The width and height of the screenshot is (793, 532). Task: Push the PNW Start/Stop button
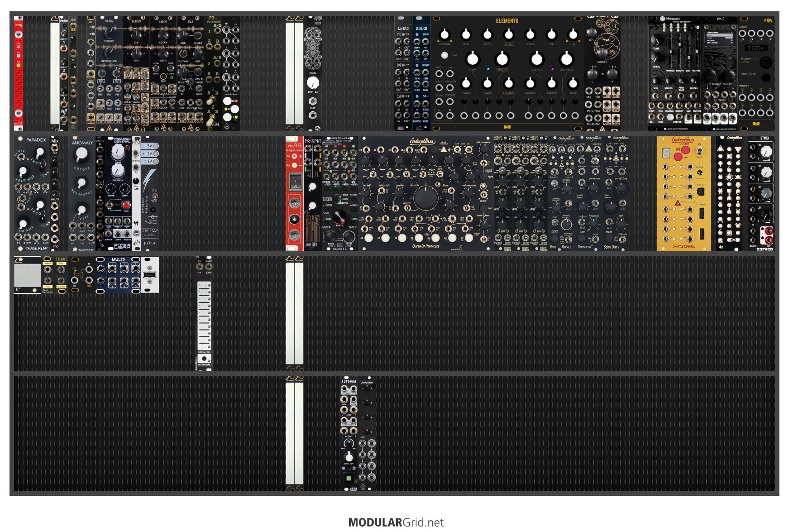765,77
